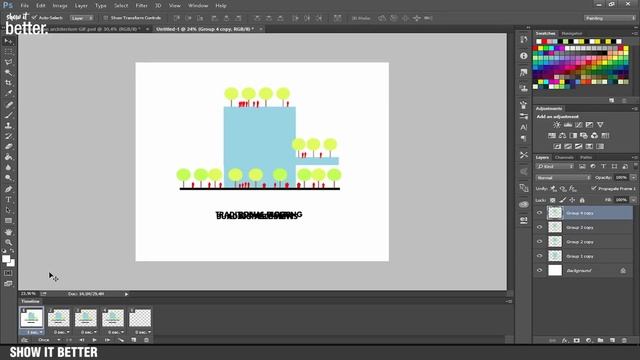Select the Clone Stamp tool
Viewport: 640px width, 360px height.
(8, 126)
